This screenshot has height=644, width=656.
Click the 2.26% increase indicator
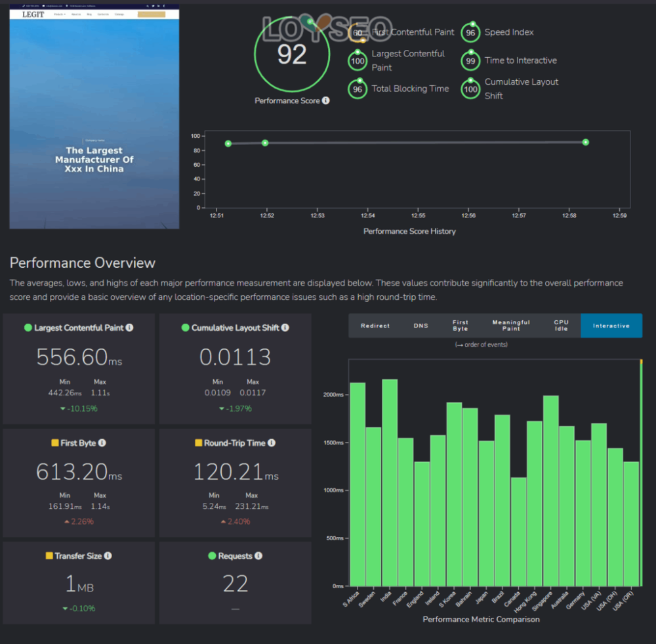coord(79,521)
